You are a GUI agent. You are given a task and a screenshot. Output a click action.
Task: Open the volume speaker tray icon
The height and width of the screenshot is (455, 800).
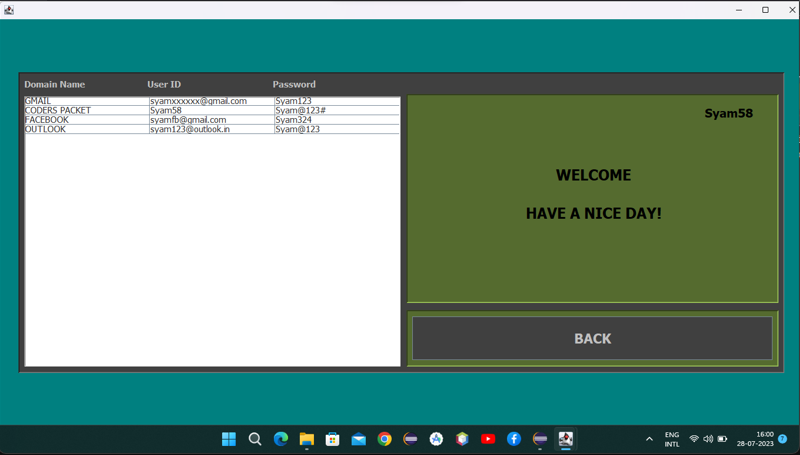[x=708, y=439]
